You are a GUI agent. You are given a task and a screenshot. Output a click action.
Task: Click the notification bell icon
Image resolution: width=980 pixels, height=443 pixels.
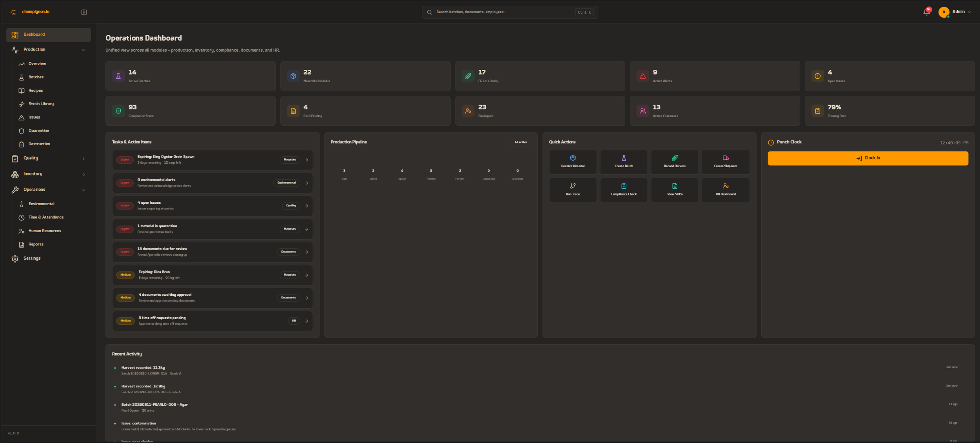click(926, 12)
